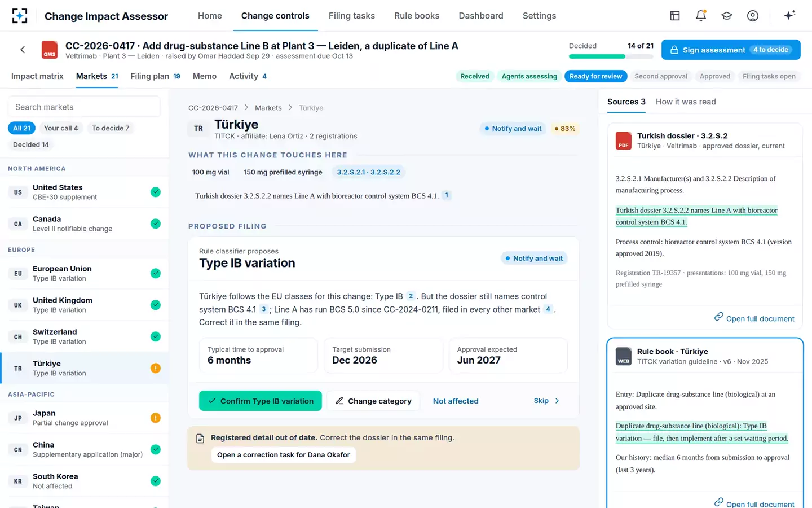Screen dimensions: 812x508
Task: Filter markets by All 21
Action: [22, 128]
